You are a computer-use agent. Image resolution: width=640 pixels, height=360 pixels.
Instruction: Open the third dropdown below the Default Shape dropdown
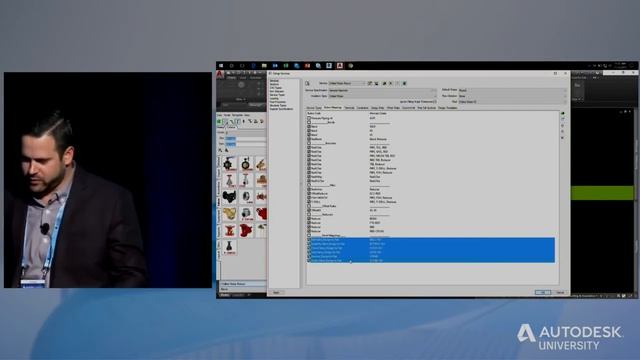tap(513, 102)
